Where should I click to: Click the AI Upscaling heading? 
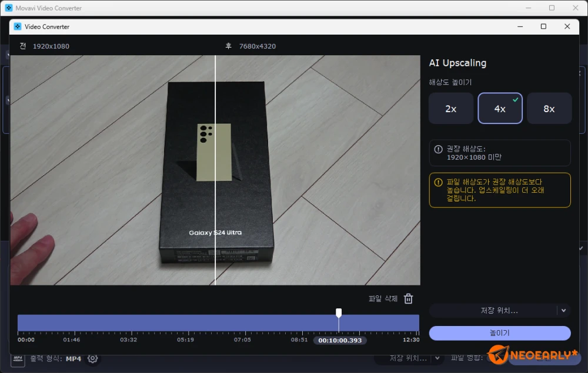(x=457, y=63)
